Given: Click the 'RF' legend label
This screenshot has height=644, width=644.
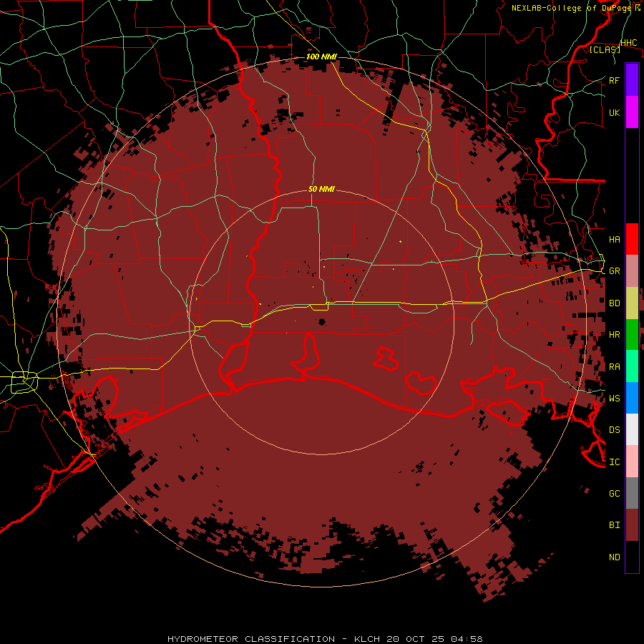Looking at the screenshot, I should (615, 80).
